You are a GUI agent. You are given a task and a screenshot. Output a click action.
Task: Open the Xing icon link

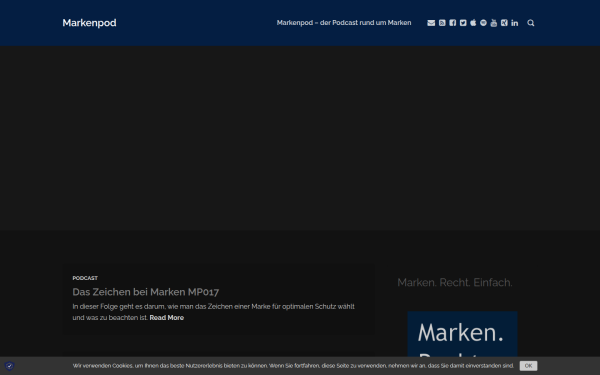pos(504,23)
